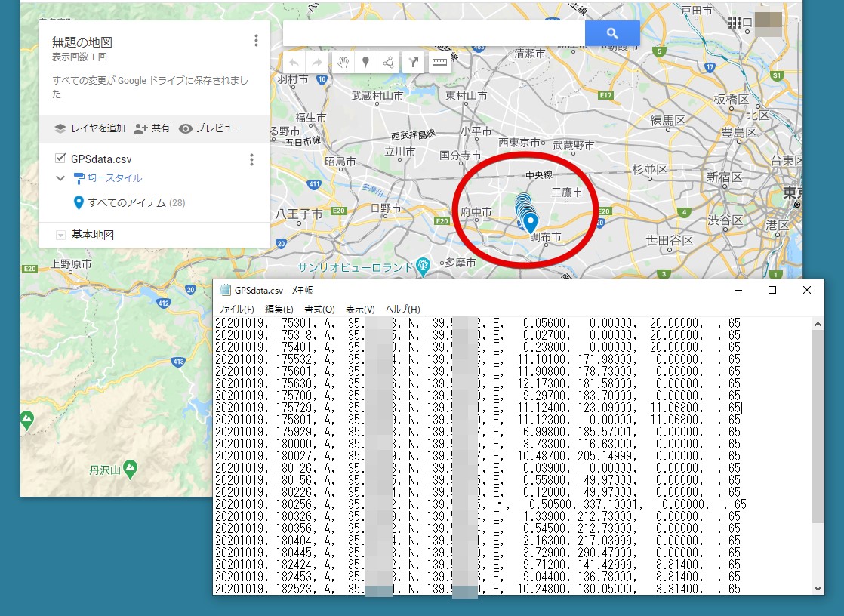Click the 丹沢山 green mountain icon

(131, 469)
